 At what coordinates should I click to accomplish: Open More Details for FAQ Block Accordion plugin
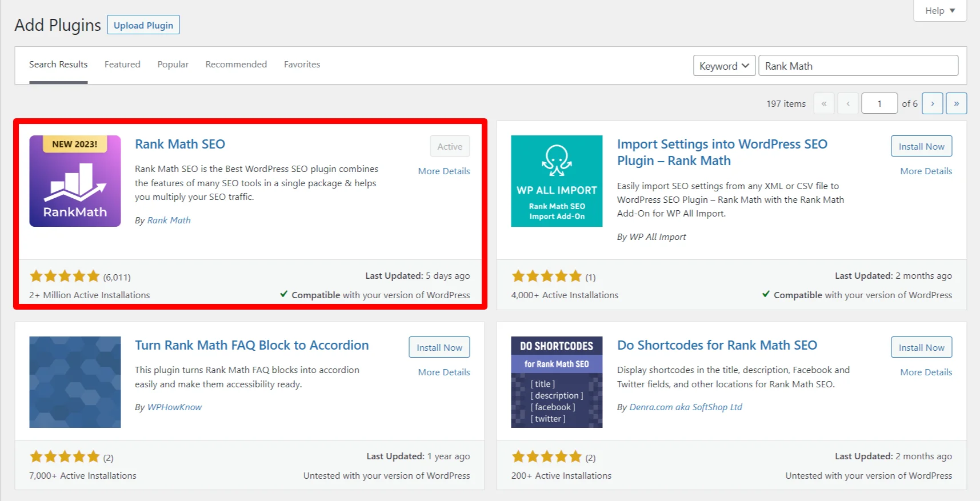[x=444, y=372]
